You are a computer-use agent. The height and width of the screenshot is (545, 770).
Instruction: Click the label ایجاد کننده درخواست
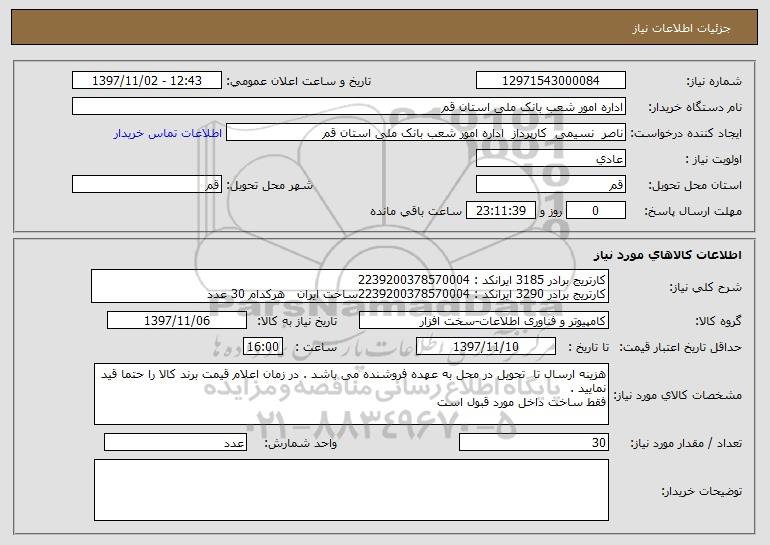[686, 134]
